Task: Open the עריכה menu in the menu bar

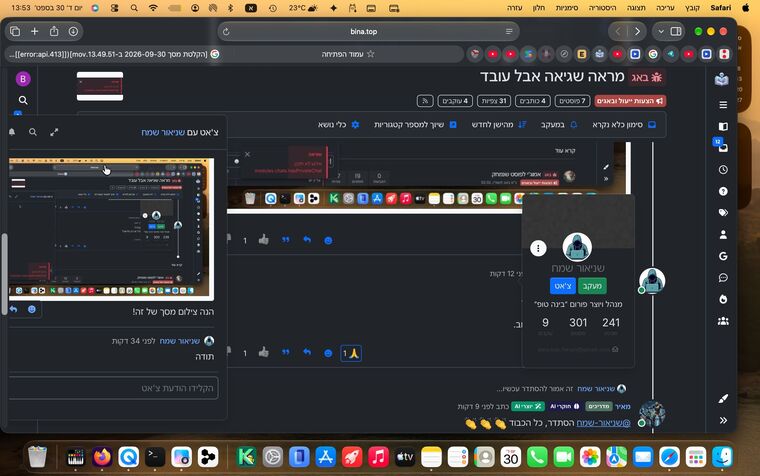Action: click(665, 8)
